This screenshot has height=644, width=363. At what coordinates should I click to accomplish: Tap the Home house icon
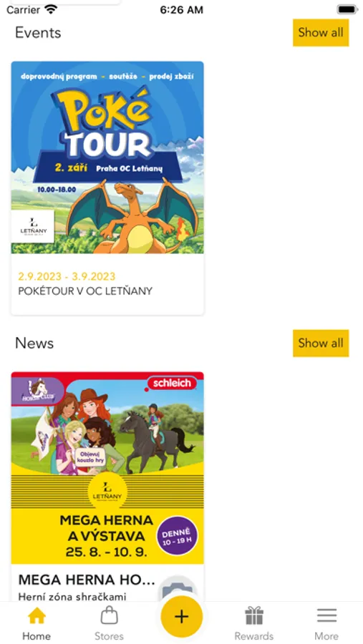[x=37, y=615]
